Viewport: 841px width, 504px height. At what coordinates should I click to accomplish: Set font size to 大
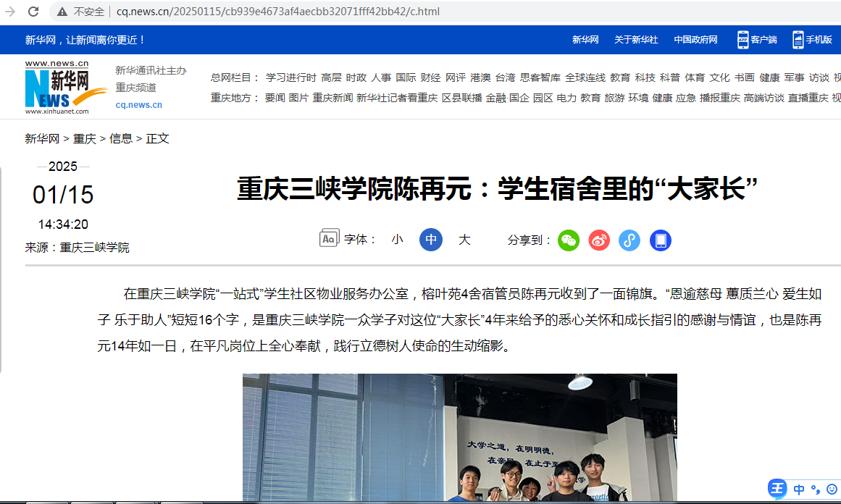[x=464, y=240]
